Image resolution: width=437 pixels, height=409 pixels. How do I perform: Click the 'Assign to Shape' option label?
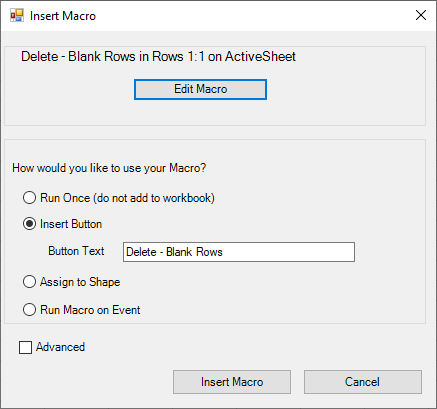(80, 282)
